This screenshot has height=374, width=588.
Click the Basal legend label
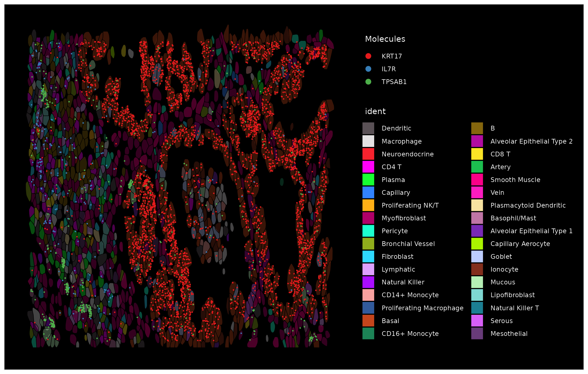(390, 321)
